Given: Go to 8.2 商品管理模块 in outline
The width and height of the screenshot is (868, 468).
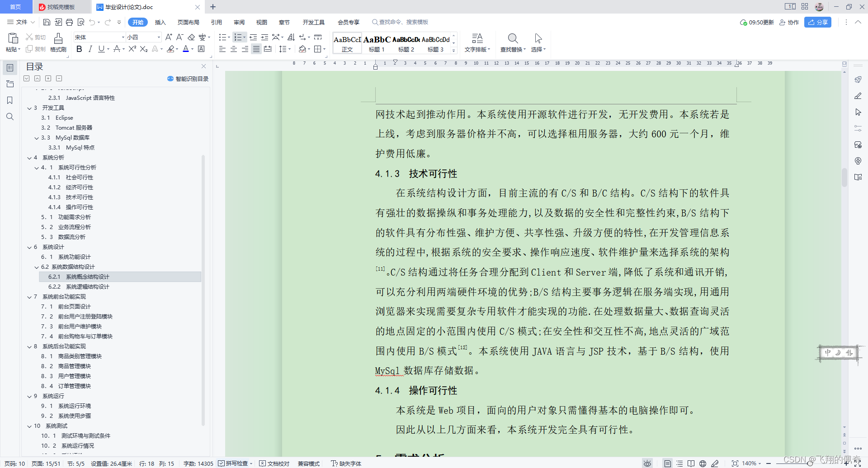Looking at the screenshot, I should click(x=66, y=366).
